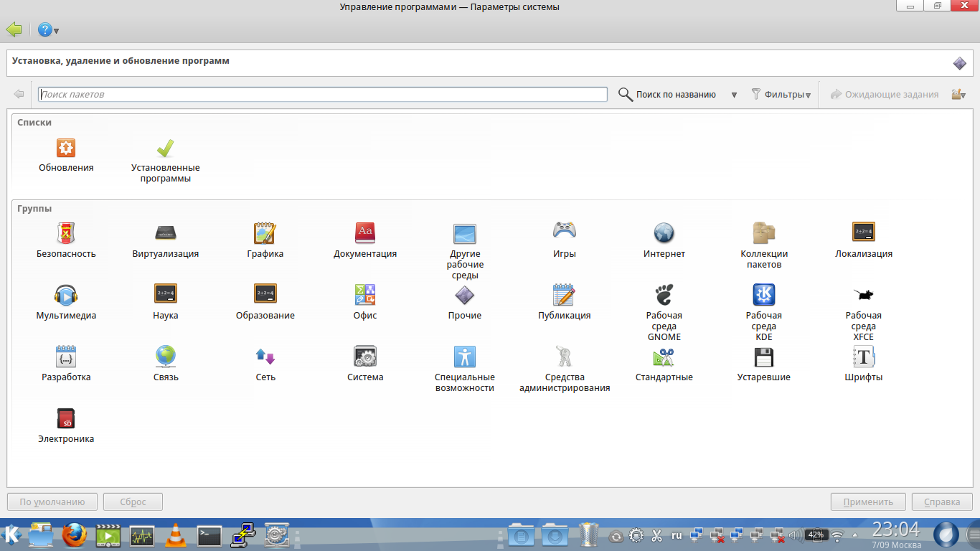Open the Образование group

click(x=265, y=302)
